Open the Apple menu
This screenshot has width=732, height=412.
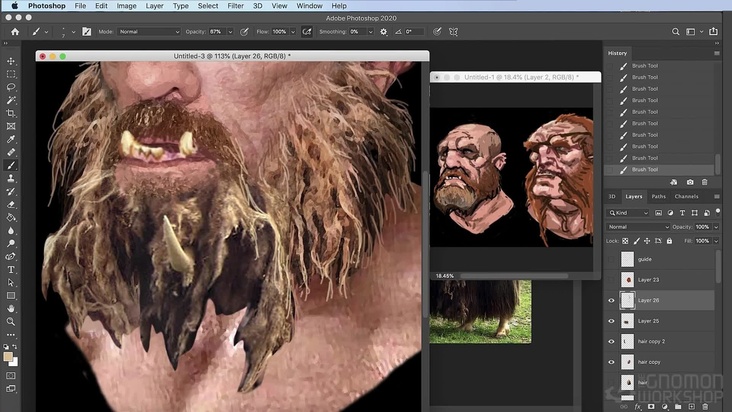14,6
